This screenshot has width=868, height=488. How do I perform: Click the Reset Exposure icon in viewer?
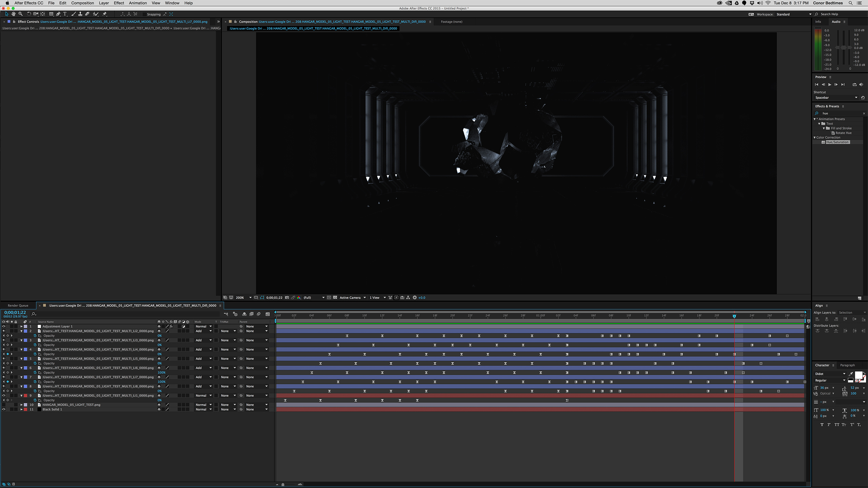click(x=415, y=298)
